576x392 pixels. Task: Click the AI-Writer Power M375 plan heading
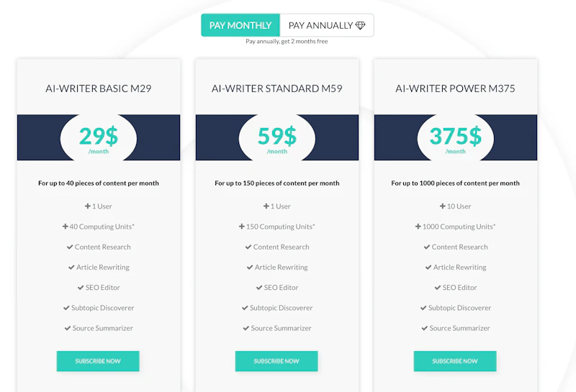pyautogui.click(x=456, y=89)
